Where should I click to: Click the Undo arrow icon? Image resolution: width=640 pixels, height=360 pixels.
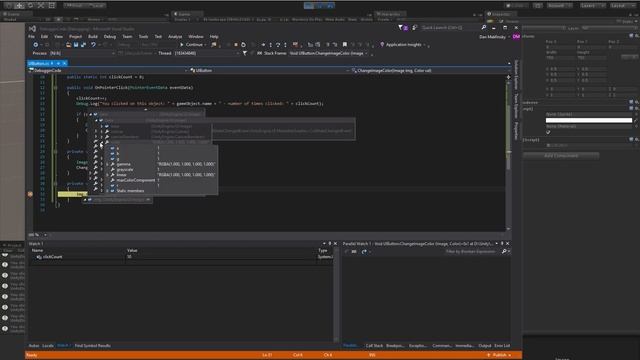pyautogui.click(x=93, y=44)
